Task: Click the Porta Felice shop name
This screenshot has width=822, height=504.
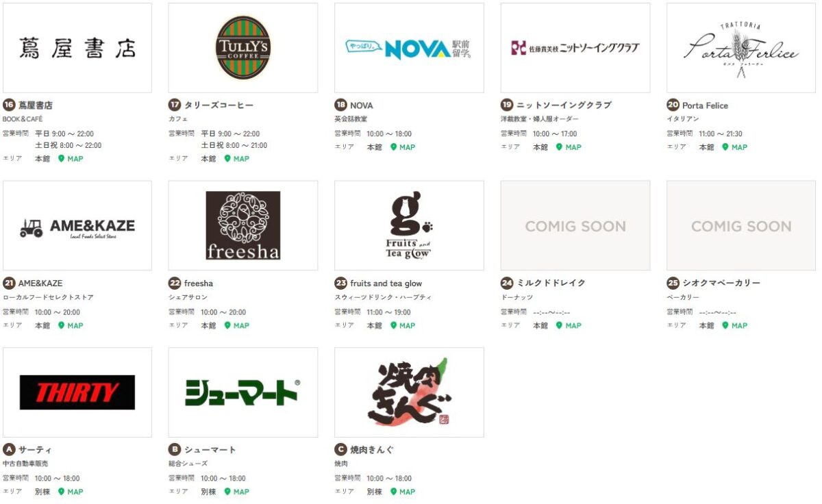Action: (705, 105)
